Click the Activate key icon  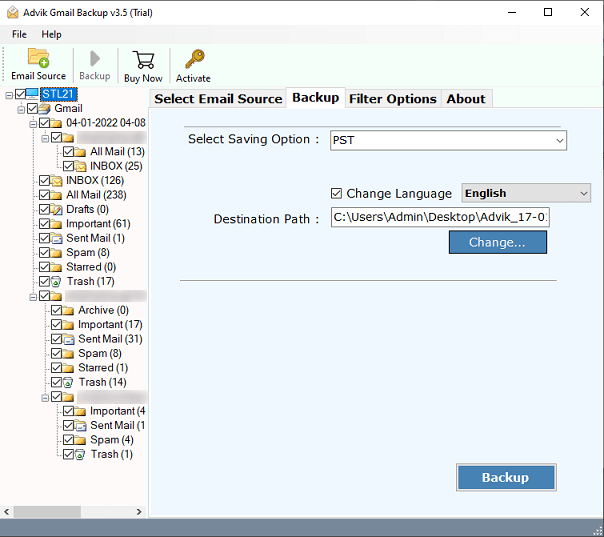coord(194,59)
